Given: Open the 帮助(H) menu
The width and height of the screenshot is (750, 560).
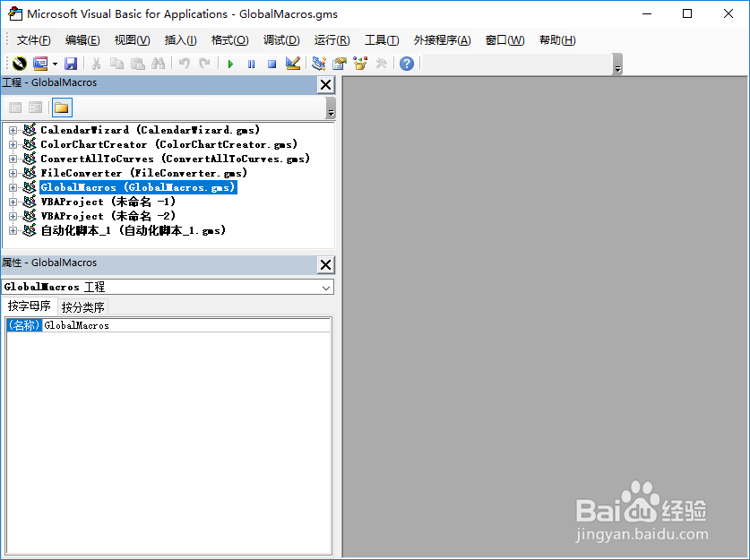Looking at the screenshot, I should click(557, 40).
